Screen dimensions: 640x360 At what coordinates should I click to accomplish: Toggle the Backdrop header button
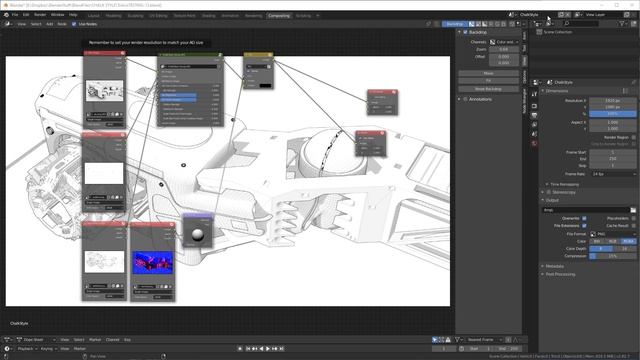click(x=454, y=24)
